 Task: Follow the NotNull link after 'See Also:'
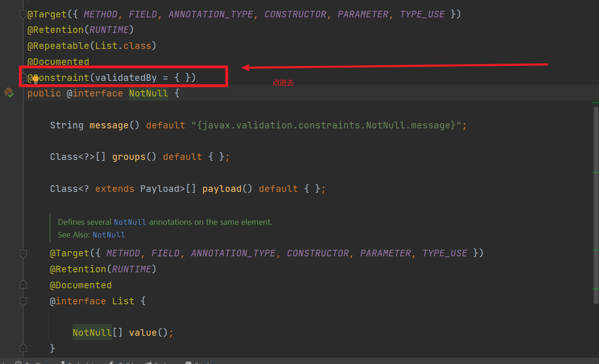click(x=109, y=235)
